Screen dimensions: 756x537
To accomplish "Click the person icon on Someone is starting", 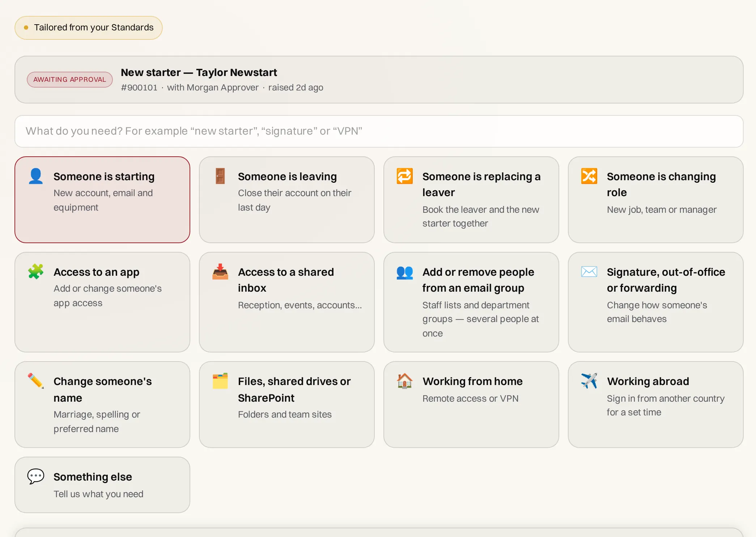I will click(36, 176).
